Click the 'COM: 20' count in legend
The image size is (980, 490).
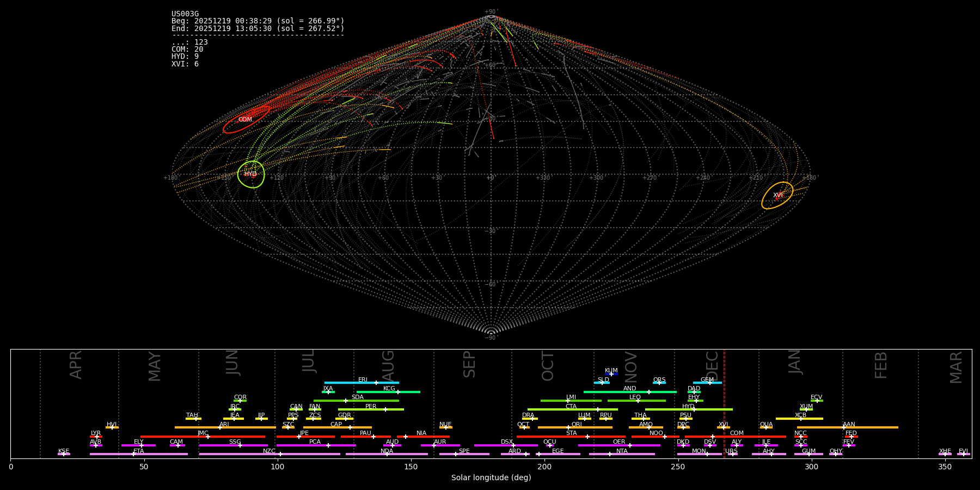click(x=187, y=50)
